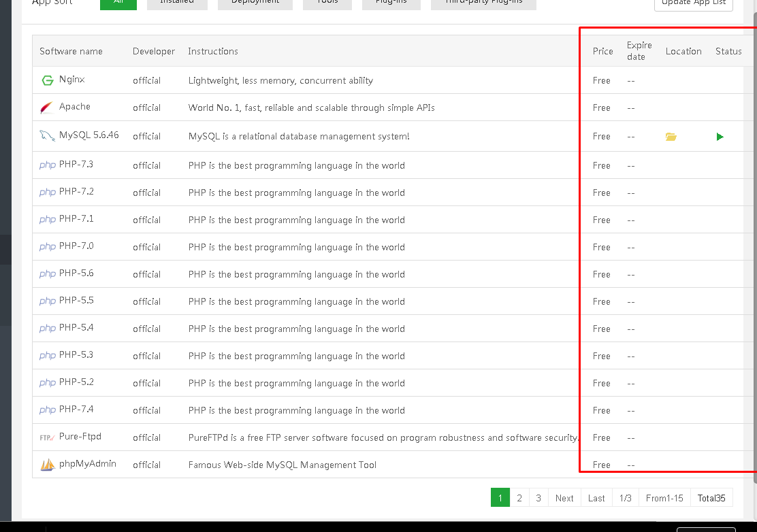The height and width of the screenshot is (532, 757).
Task: Open the phpMyAdmin software name
Action: (87, 463)
